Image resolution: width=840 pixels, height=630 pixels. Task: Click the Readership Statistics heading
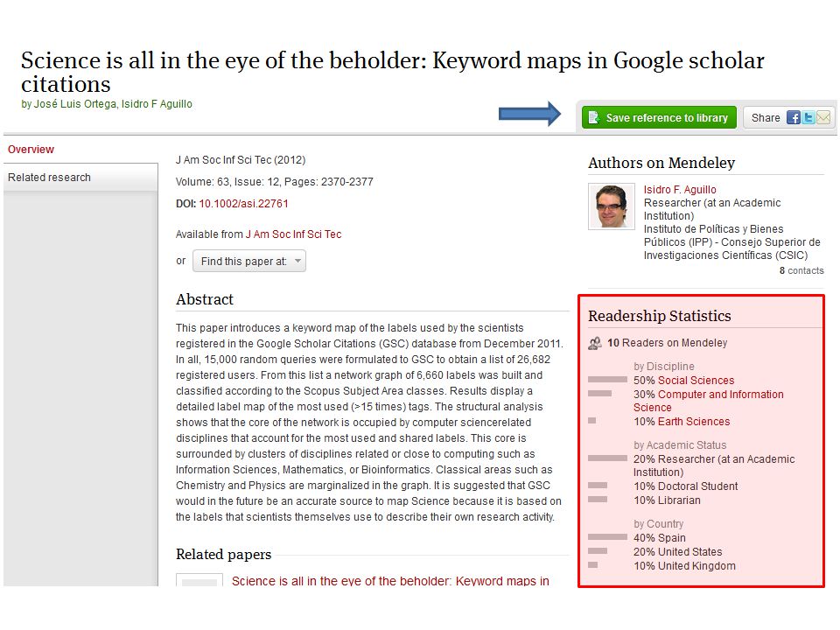(x=660, y=316)
